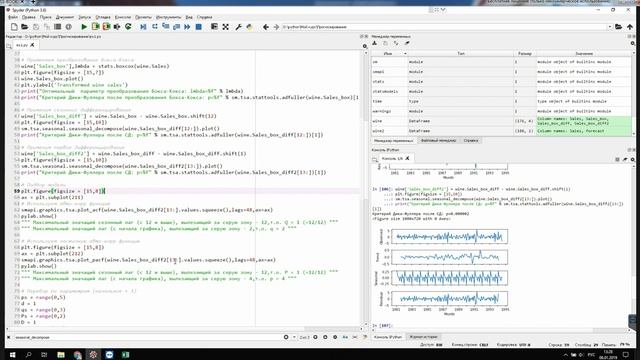Click the green Run file icon
Screen dimensions: 640x360
84,27
